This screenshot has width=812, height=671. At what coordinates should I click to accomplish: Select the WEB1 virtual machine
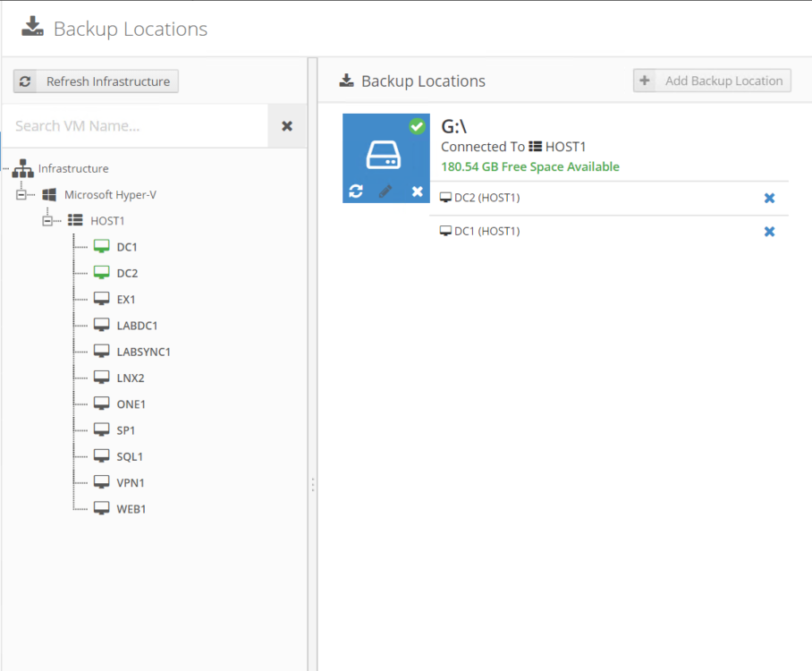pos(131,509)
